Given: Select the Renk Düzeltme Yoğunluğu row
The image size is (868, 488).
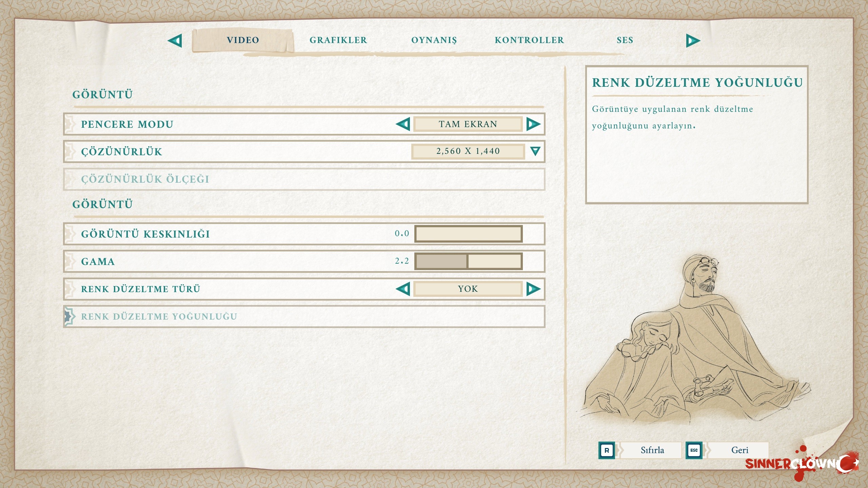Looking at the screenshot, I should [304, 317].
